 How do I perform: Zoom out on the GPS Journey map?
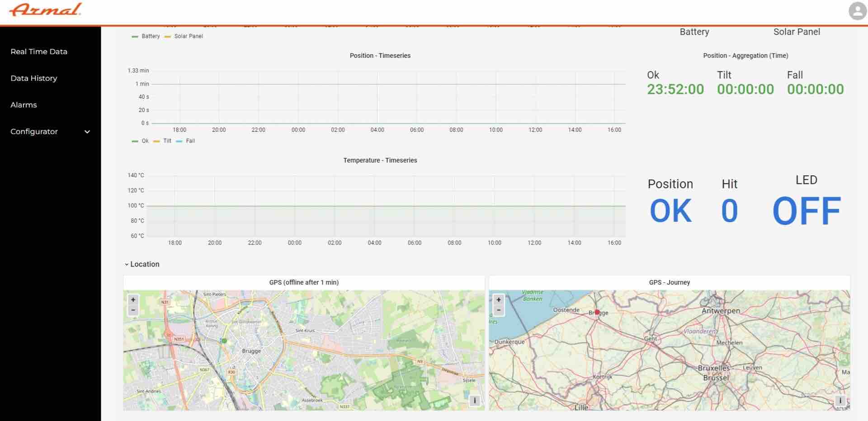tap(499, 310)
